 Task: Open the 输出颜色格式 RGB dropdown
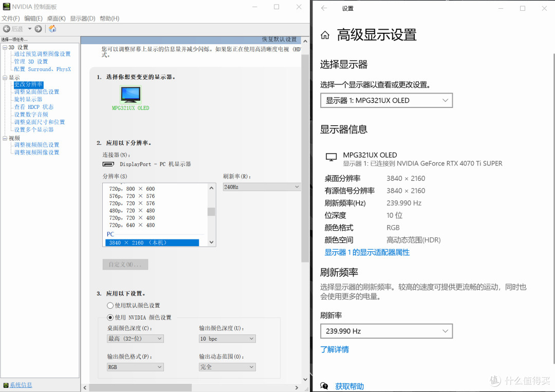(135, 367)
